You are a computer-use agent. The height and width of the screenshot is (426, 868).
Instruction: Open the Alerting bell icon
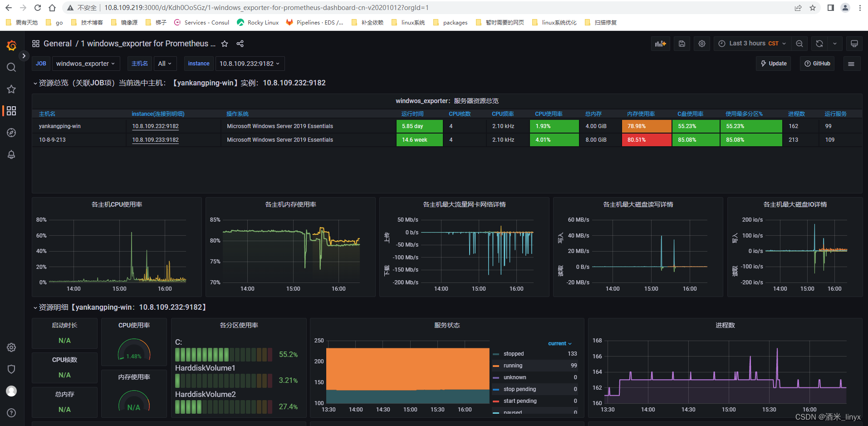[11, 154]
